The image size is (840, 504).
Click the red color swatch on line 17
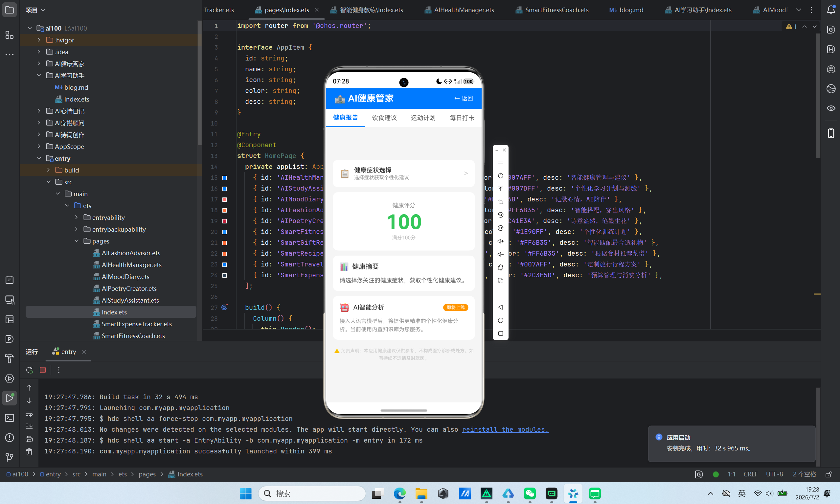[x=224, y=199]
